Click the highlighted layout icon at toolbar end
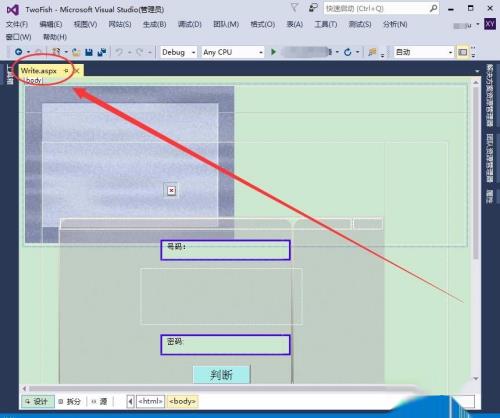500x418 pixels. [x=463, y=52]
